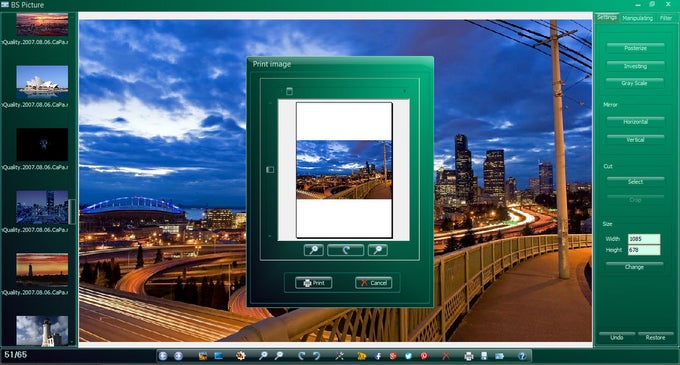The image size is (680, 365).
Task: Mirror image with Horizontal button
Action: [635, 122]
